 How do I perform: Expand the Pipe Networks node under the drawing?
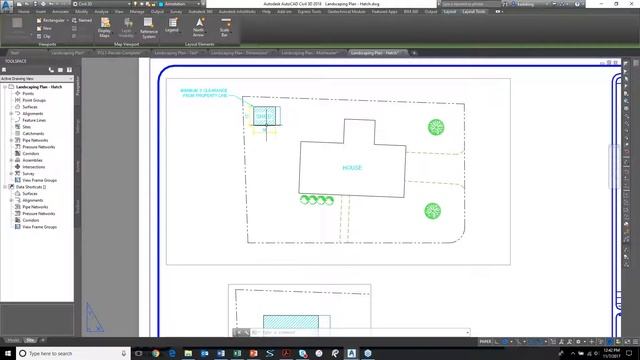click(x=11, y=140)
